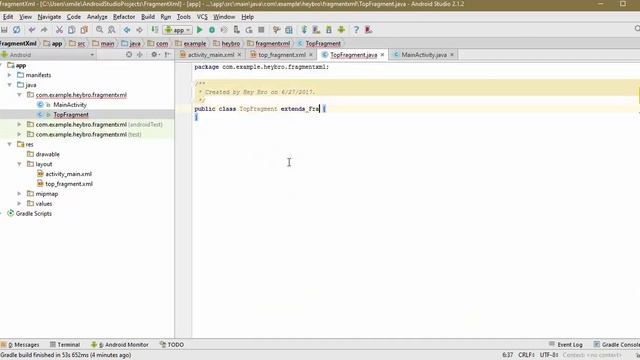
Task: Select TopFragment in the project tree
Action: (71, 115)
